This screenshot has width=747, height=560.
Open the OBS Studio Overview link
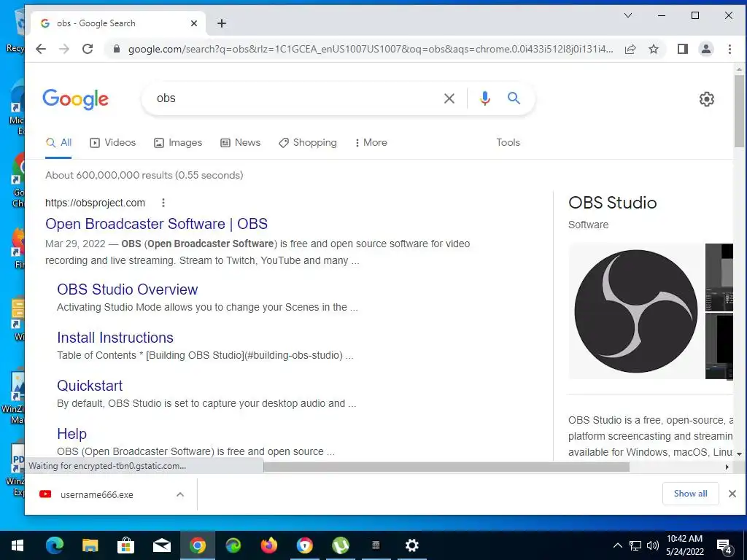point(127,289)
